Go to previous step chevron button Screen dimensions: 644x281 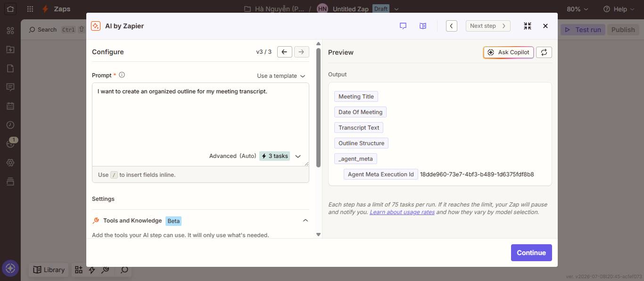click(452, 26)
